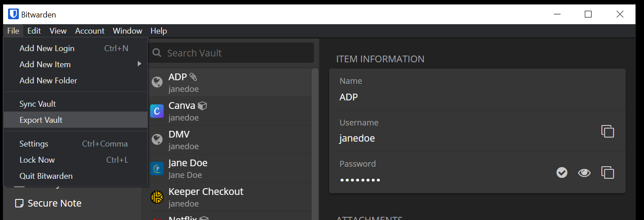Screen dimensions: 644x220
Task: Open the Edit menu
Action: (x=34, y=31)
